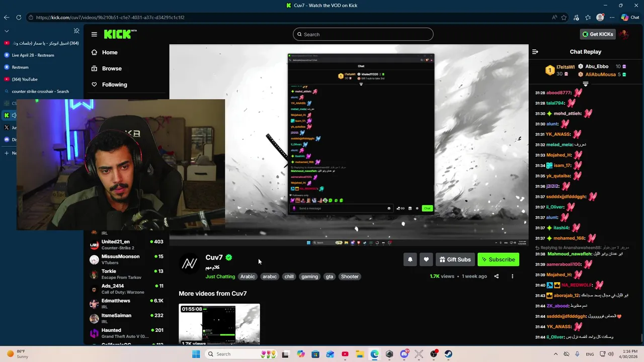Image resolution: width=644 pixels, height=362 pixels.
Task: Open Copilot Chat in browser
Action: click(630, 17)
